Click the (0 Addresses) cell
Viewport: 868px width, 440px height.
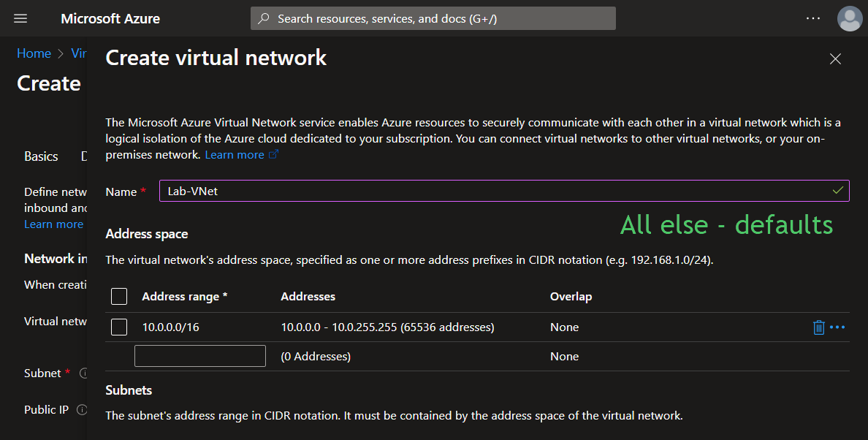click(316, 357)
